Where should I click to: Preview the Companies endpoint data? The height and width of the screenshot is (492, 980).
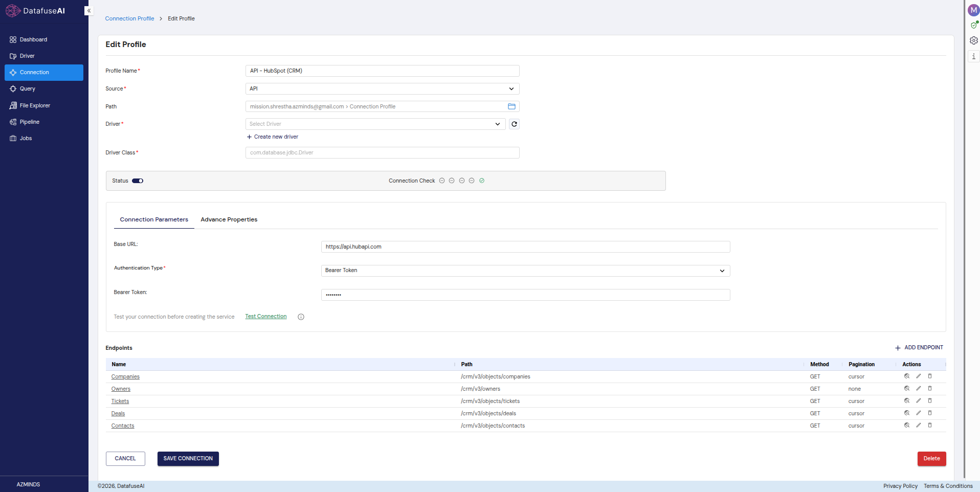click(907, 376)
